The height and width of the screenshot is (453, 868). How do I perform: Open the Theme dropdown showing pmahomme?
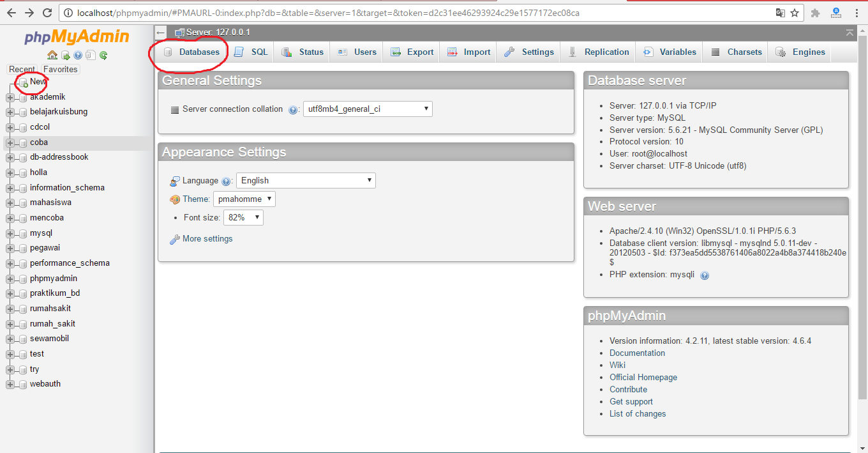[x=244, y=199]
